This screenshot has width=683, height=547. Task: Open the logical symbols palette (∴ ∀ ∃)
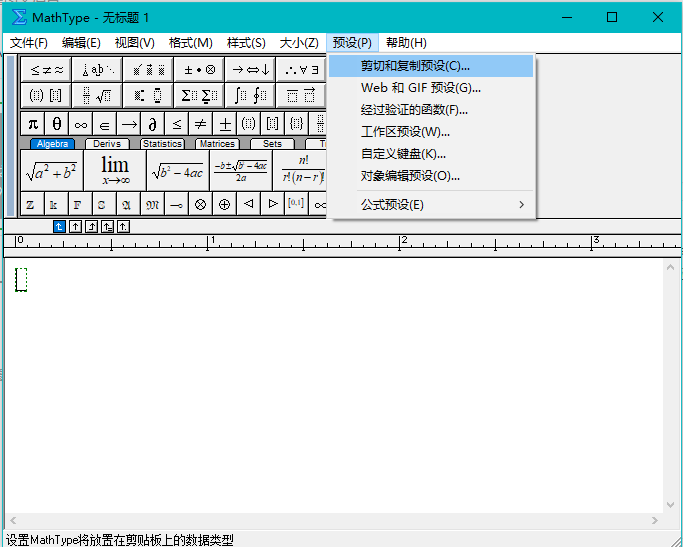301,70
